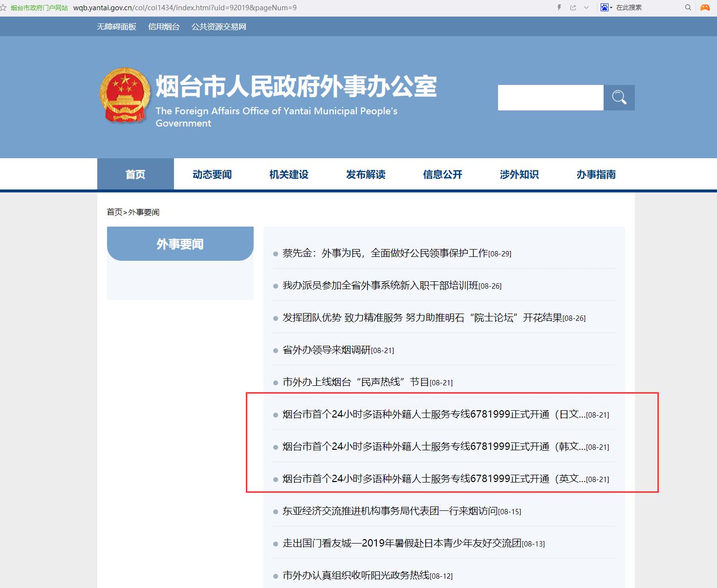Select the 首页 navigation tab
Screen dimensions: 717x588
135,174
